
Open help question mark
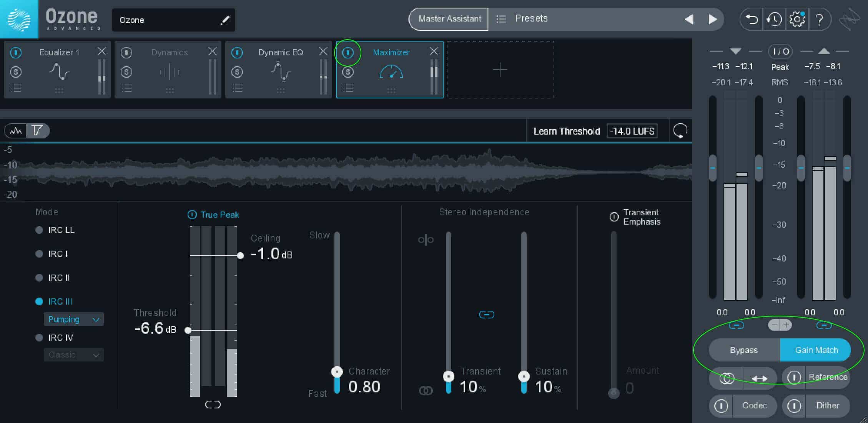(819, 19)
